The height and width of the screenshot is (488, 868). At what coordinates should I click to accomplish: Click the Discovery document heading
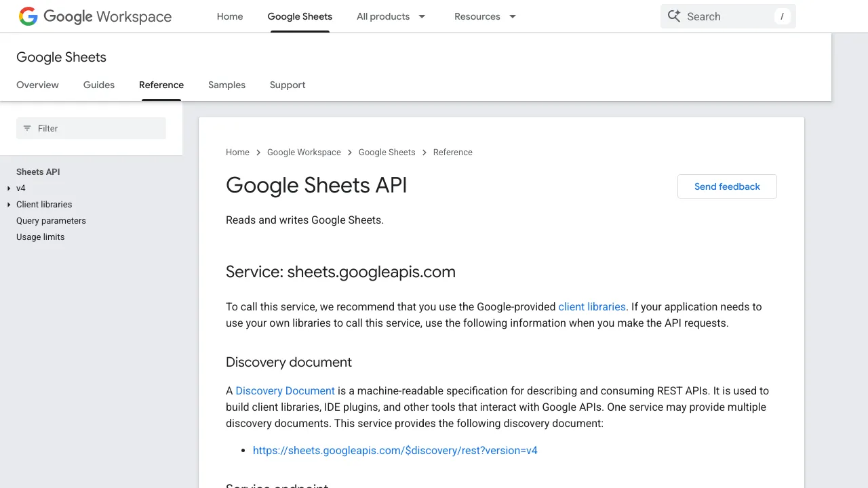click(x=289, y=363)
